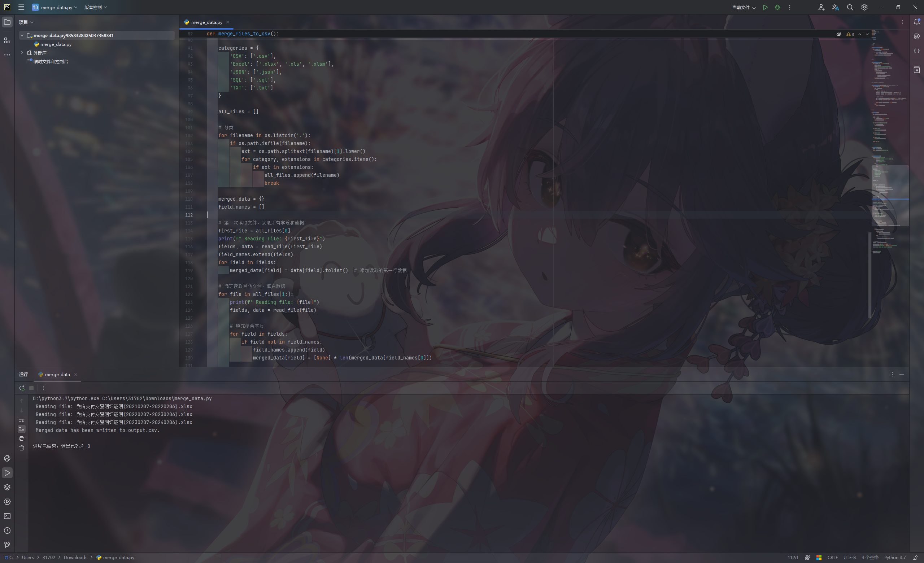Viewport: 924px width, 563px height.
Task: Open the merge_data.py project dropdown in the title bar
Action: [x=55, y=7]
